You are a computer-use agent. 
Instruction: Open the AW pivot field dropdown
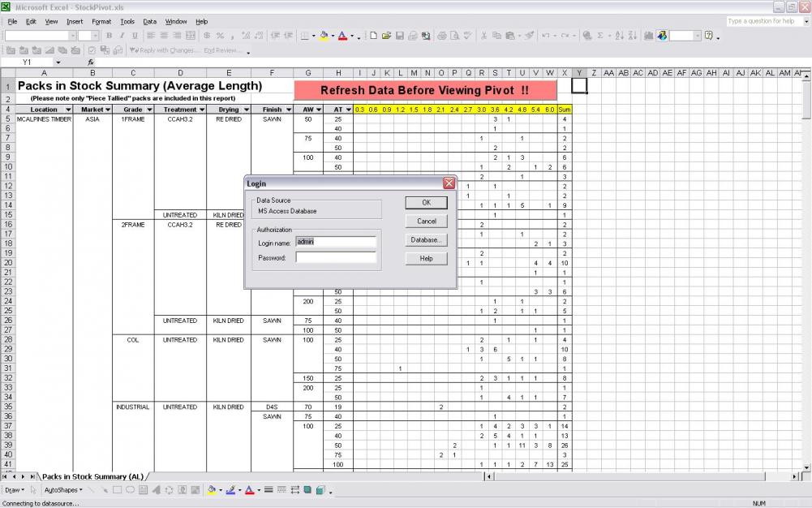point(319,110)
